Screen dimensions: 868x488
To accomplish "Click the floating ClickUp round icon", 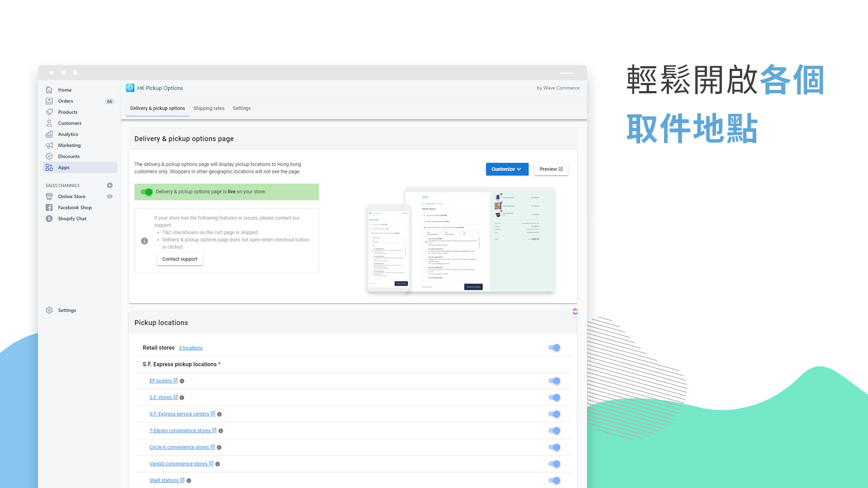I will [575, 311].
